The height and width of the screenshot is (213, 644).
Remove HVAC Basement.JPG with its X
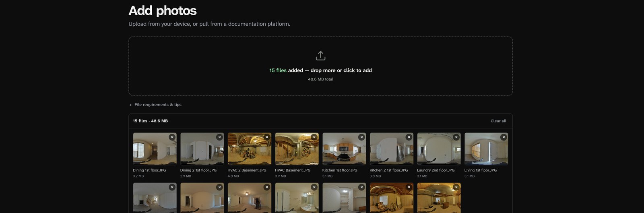click(314, 137)
